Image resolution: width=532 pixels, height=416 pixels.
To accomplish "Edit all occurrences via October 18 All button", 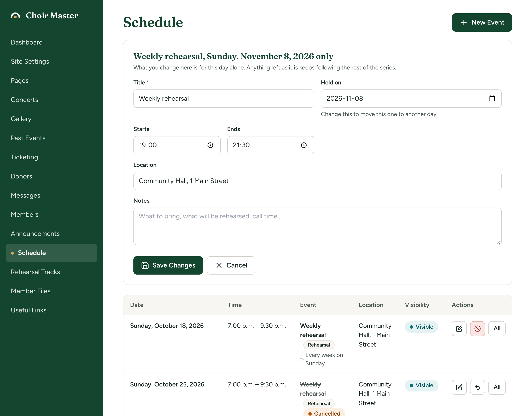I will (x=497, y=328).
